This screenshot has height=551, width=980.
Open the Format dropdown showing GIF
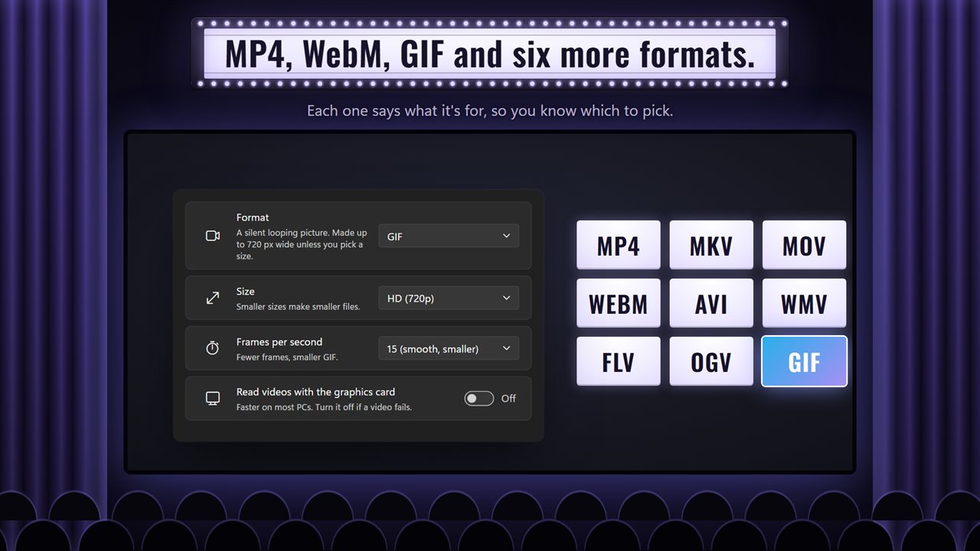[x=449, y=236]
